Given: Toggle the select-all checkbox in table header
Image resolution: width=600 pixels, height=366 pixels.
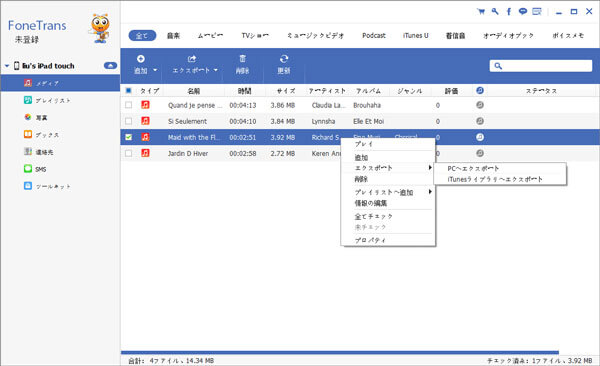Looking at the screenshot, I should click(x=129, y=91).
